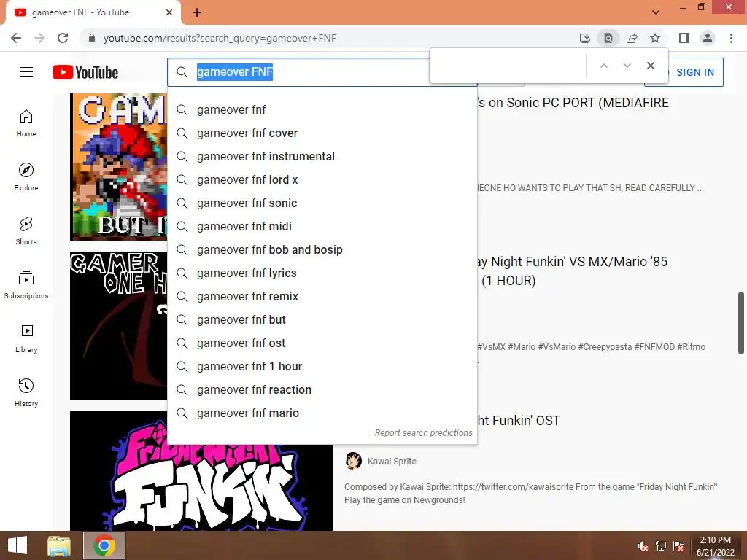Toggle the browser side panel icon
747x560 pixels.
(684, 38)
